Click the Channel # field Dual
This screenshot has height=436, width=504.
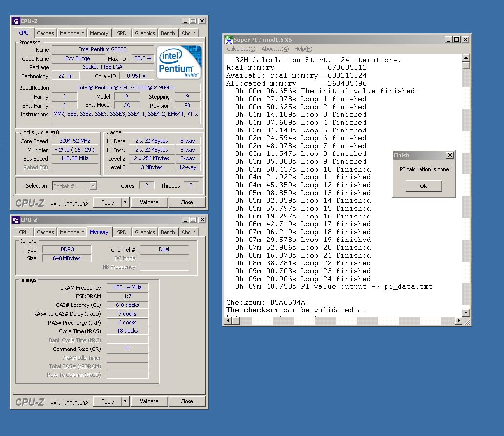(x=164, y=249)
